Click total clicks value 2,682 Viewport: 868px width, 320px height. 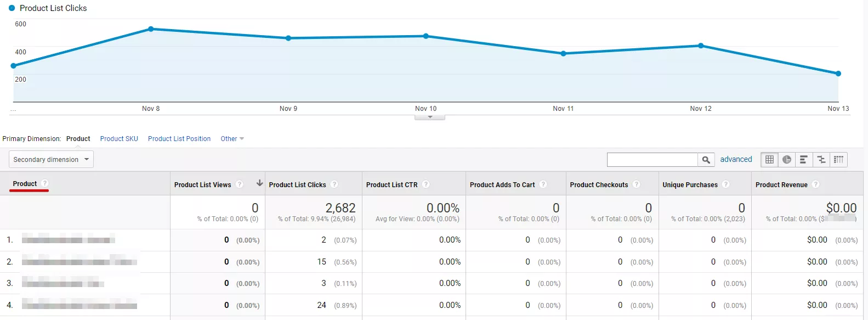341,208
